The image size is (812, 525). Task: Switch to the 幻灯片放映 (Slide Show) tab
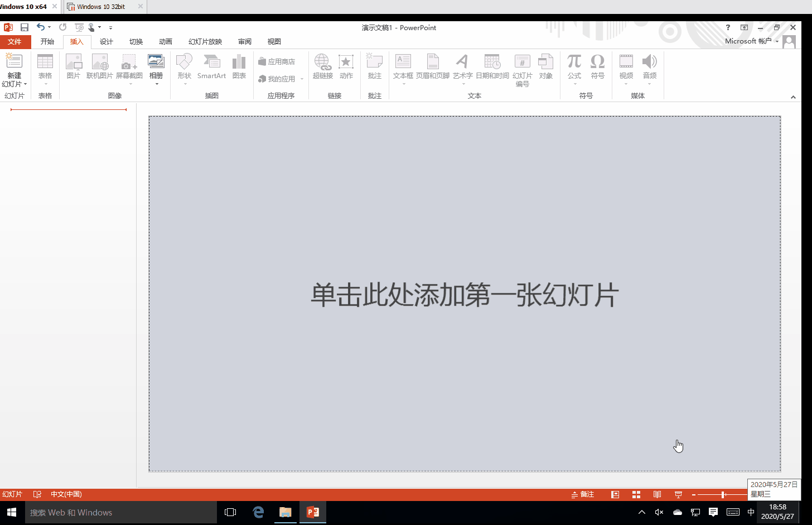point(205,42)
